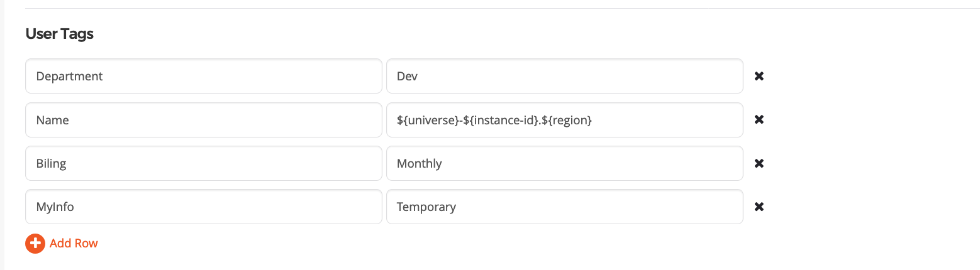The image size is (980, 270).
Task: Click the ${region} token in the Name value
Action: coord(567,120)
